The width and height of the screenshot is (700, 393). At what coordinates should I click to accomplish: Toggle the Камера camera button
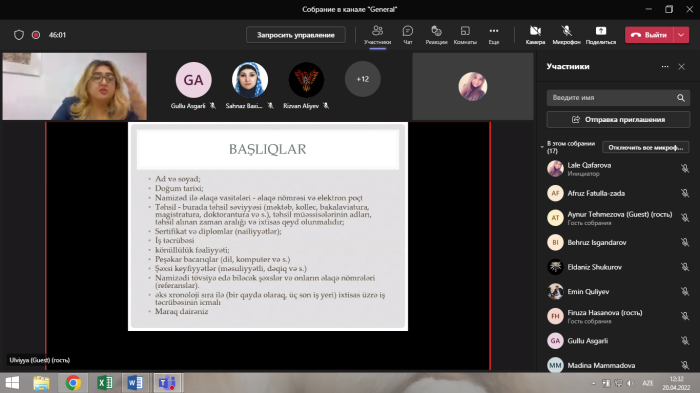[535, 35]
